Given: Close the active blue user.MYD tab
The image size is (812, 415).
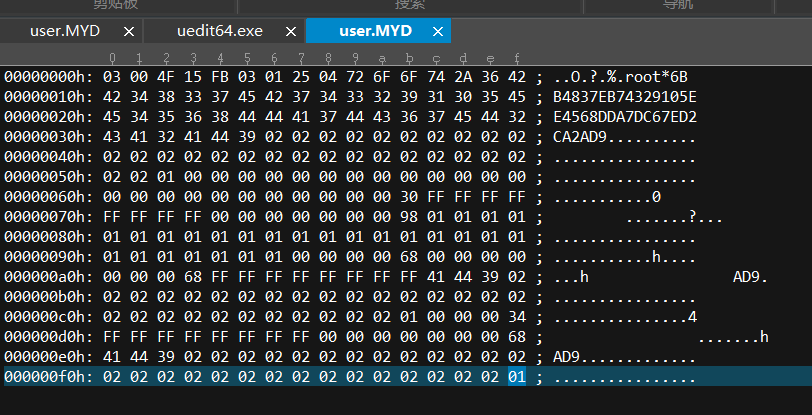Looking at the screenshot, I should 438,32.
